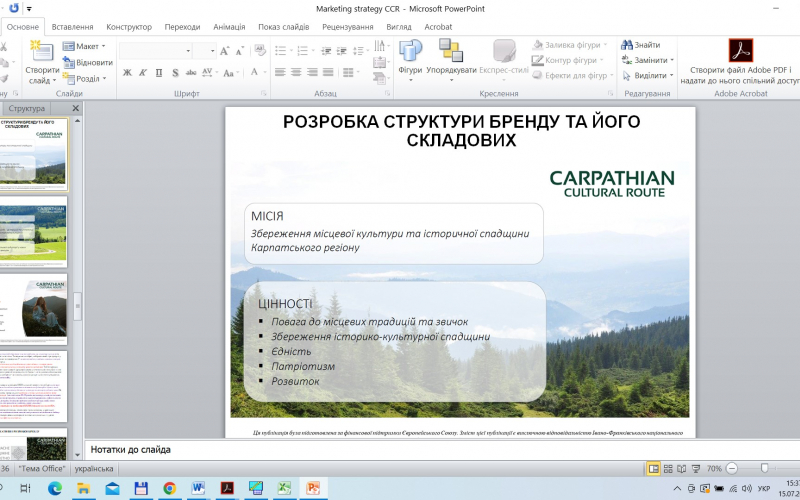Image resolution: width=800 pixels, height=500 pixels.
Task: Click the columns icon
Action: (x=350, y=72)
